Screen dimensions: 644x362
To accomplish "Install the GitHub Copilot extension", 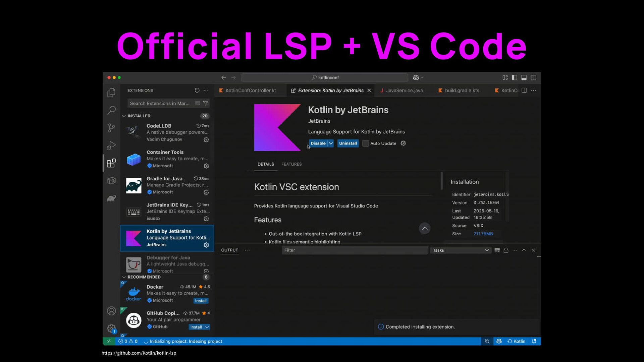I will (x=196, y=327).
